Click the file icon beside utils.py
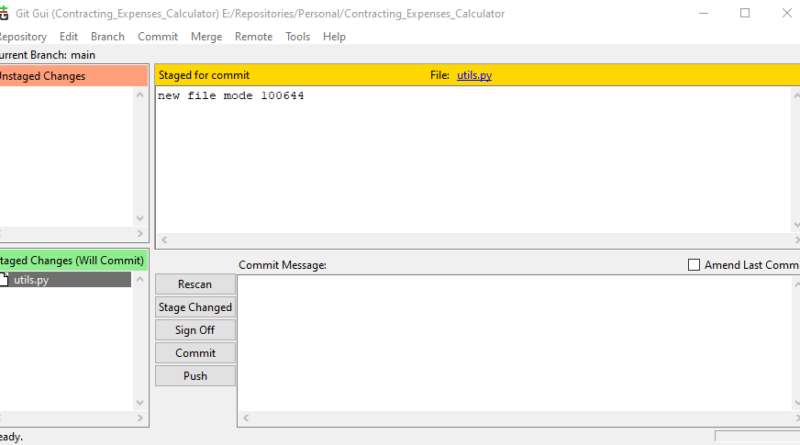800x445 pixels. coord(5,280)
